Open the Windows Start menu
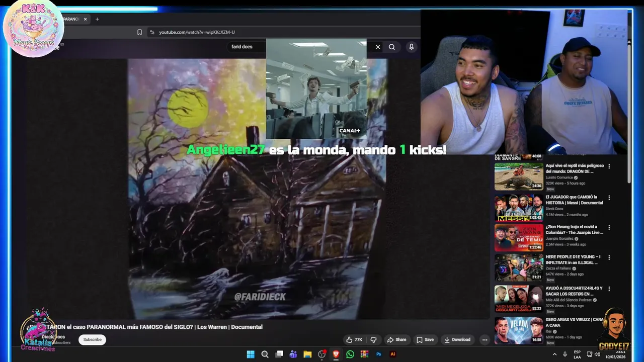 point(251,354)
